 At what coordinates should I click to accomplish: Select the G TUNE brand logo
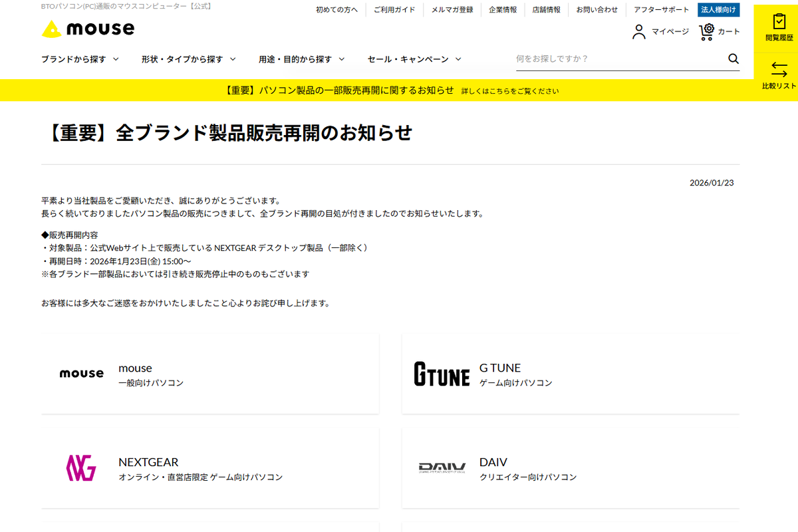pos(442,374)
